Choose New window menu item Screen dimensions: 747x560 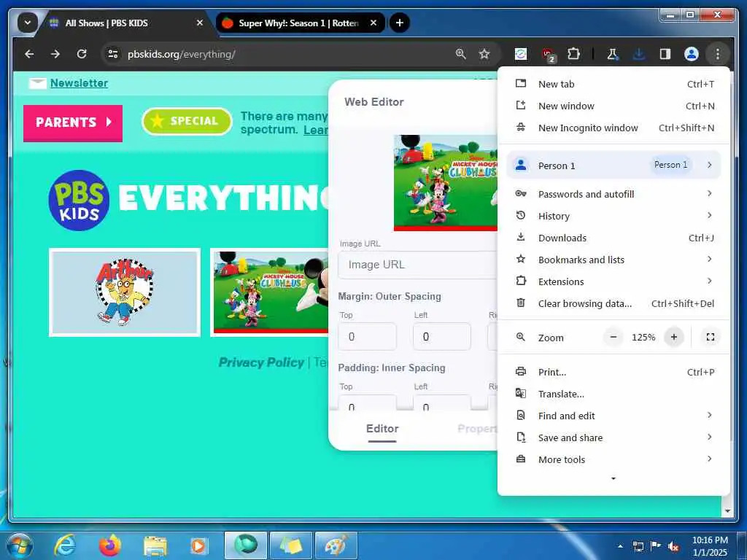[614, 106]
